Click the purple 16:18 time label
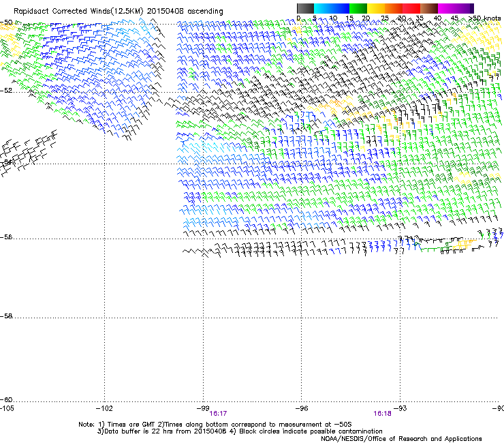The image size is (504, 443). tap(382, 414)
